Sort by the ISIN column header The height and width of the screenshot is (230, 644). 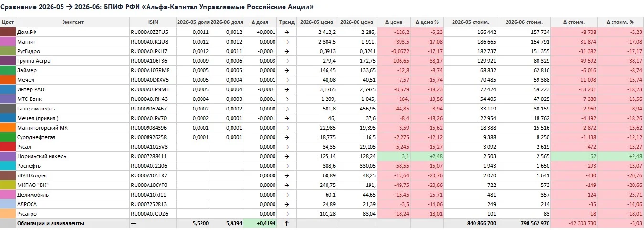point(153,22)
